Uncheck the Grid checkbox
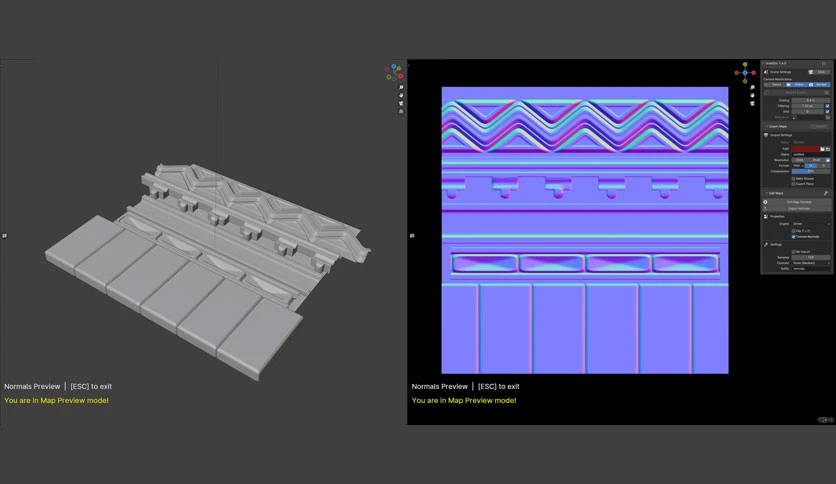The image size is (836, 484). pyautogui.click(x=827, y=111)
